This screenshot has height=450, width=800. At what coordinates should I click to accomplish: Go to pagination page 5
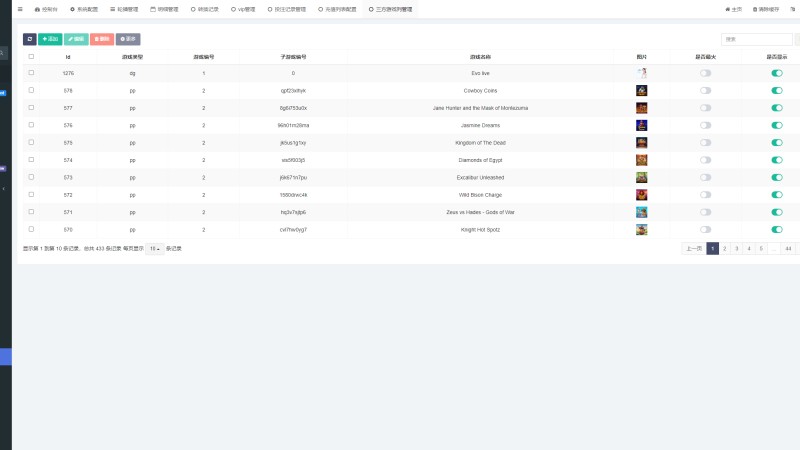click(761, 248)
